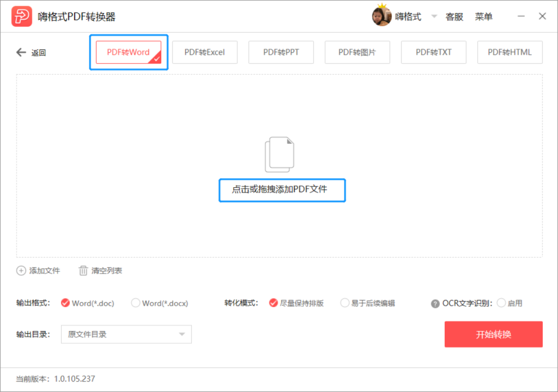Open 客服 customer service

point(454,17)
